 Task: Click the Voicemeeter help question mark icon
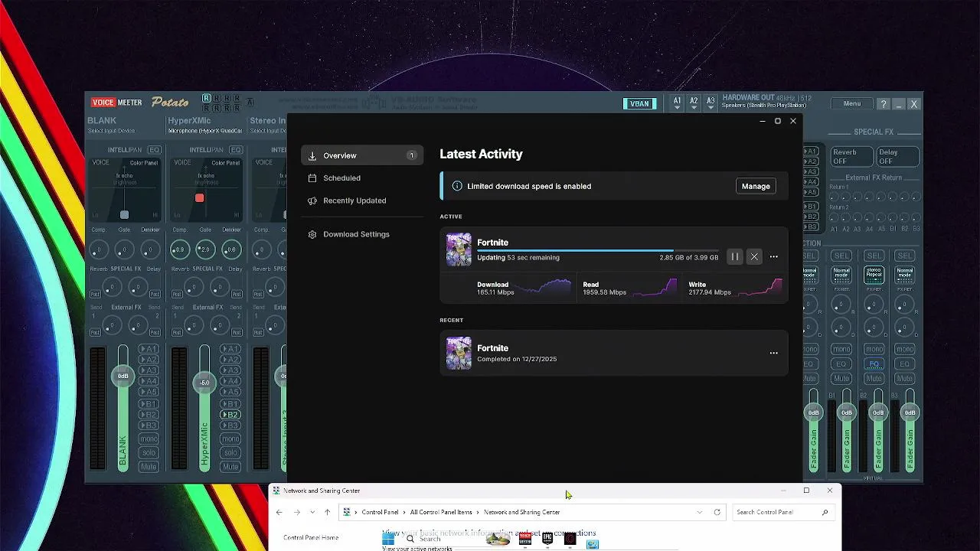click(883, 104)
